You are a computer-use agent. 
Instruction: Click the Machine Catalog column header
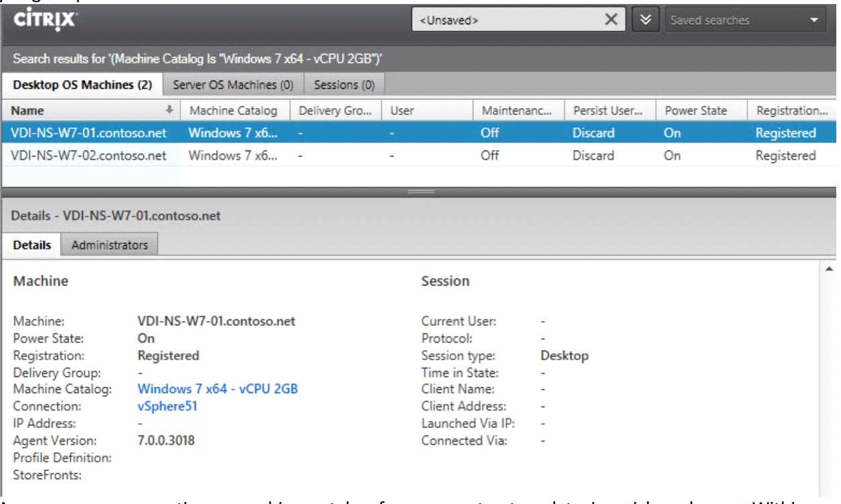[235, 110]
